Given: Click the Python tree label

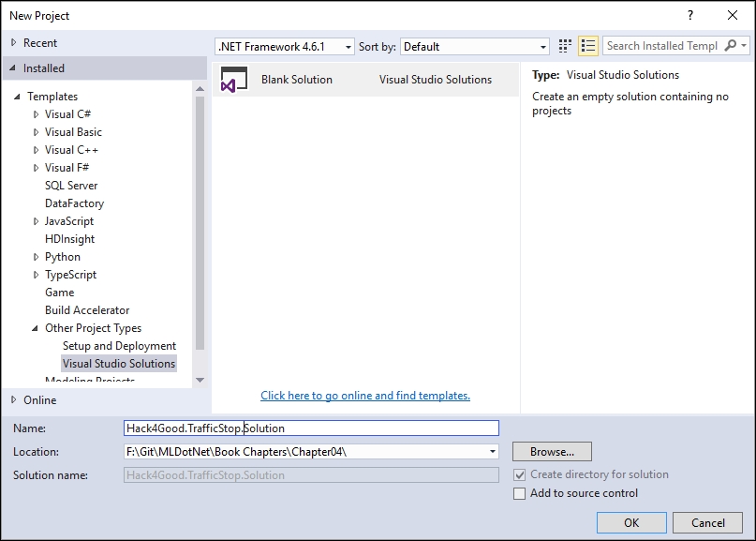Looking at the screenshot, I should click(63, 257).
